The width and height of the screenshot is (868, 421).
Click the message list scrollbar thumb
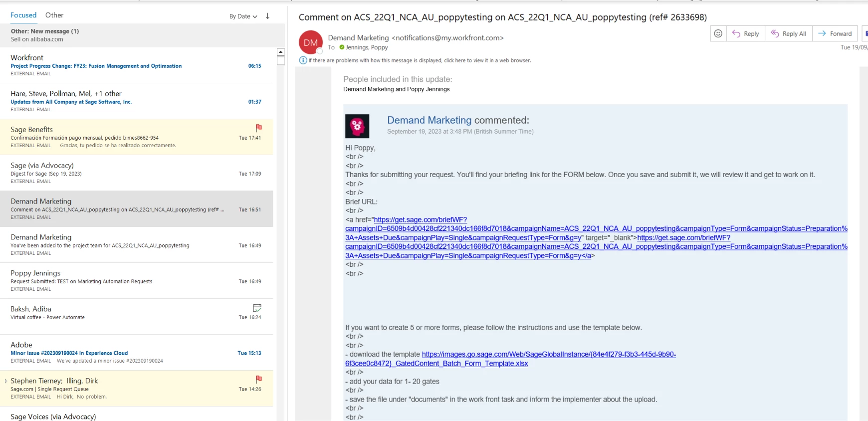280,61
